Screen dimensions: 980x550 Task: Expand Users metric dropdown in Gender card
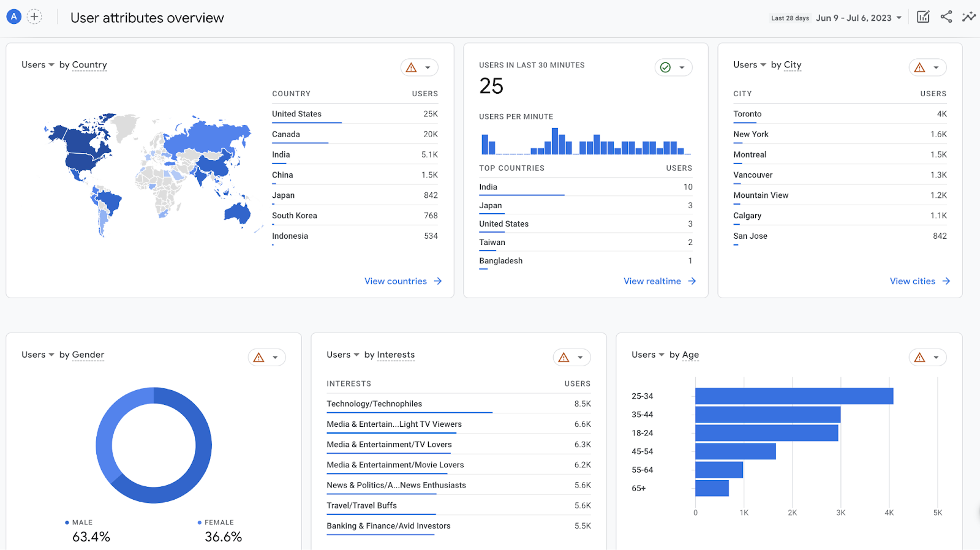click(38, 355)
